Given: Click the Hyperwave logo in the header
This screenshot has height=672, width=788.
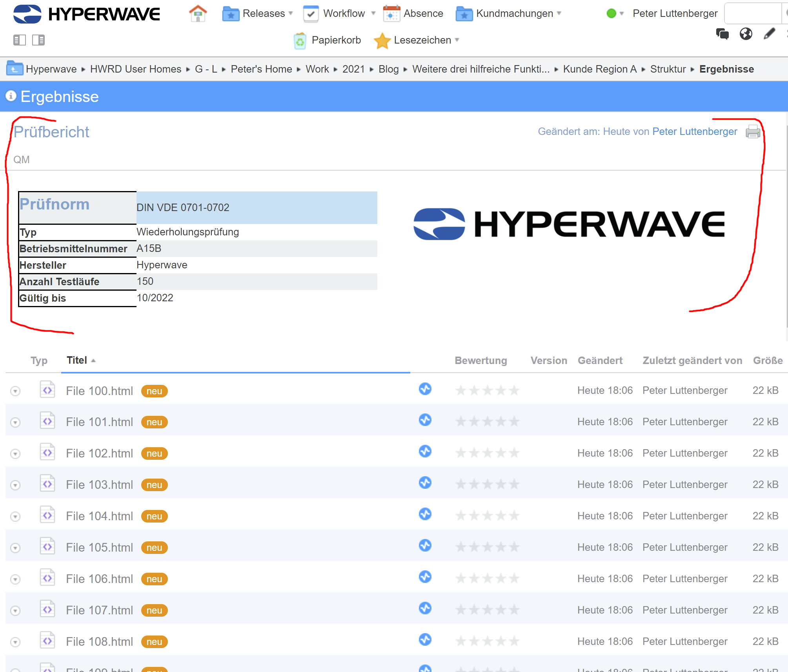Looking at the screenshot, I should click(x=86, y=14).
